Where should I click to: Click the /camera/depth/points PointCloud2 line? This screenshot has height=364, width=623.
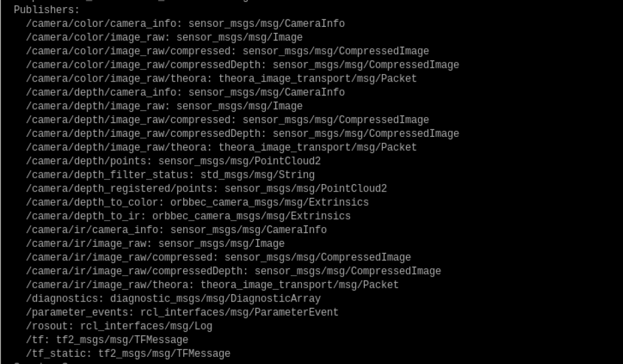coord(173,161)
